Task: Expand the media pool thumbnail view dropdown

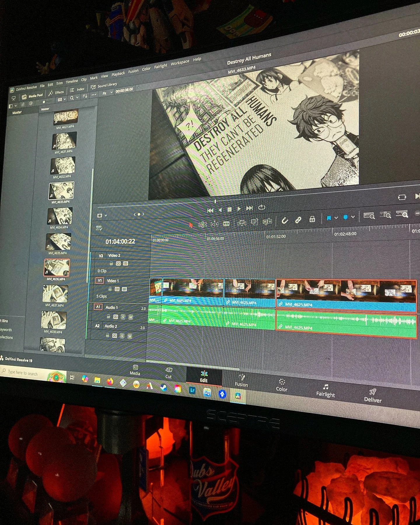Action: point(65,99)
